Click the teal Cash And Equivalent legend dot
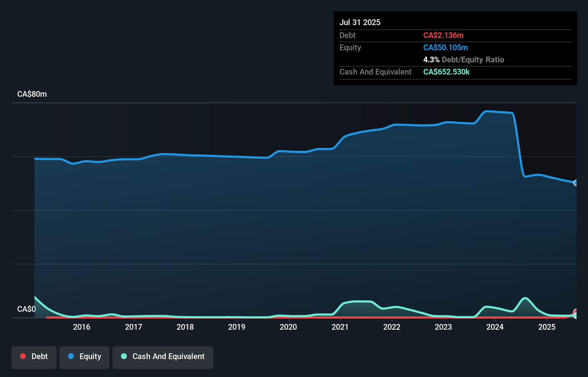The image size is (588, 377). (124, 356)
